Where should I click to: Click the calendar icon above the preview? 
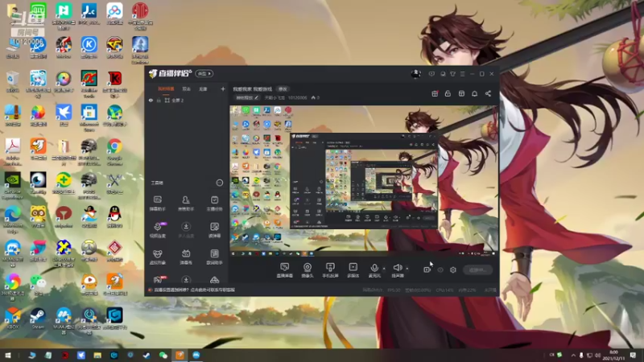[x=461, y=93]
